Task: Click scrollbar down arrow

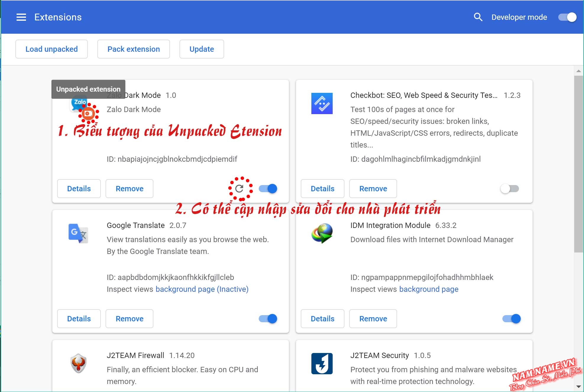Action: click(578, 386)
